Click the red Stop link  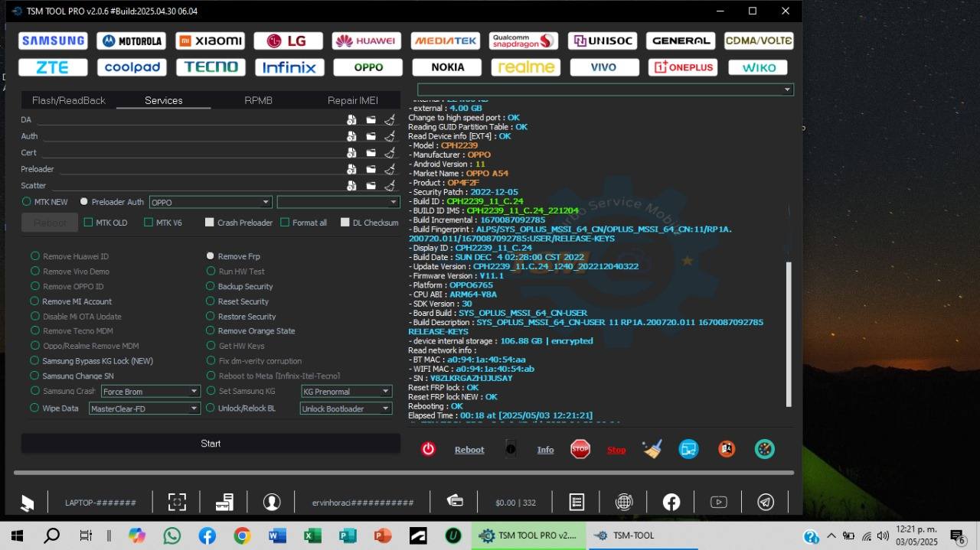pos(616,450)
